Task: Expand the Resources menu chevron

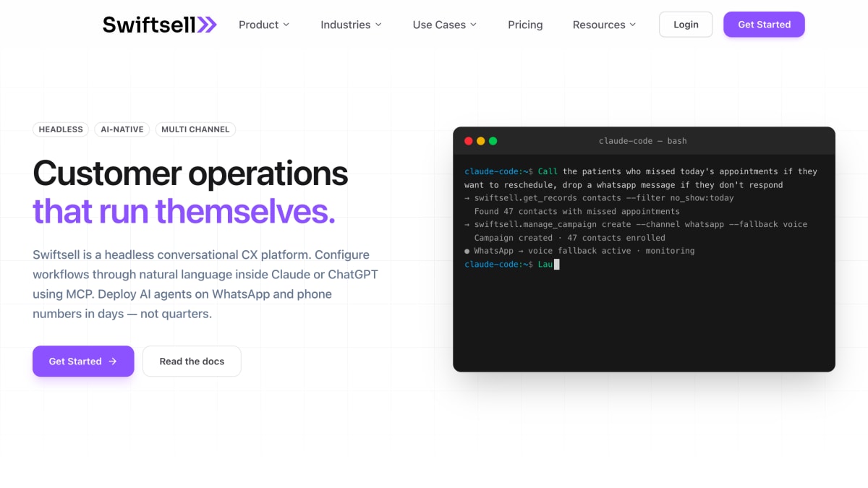Action: (x=632, y=25)
